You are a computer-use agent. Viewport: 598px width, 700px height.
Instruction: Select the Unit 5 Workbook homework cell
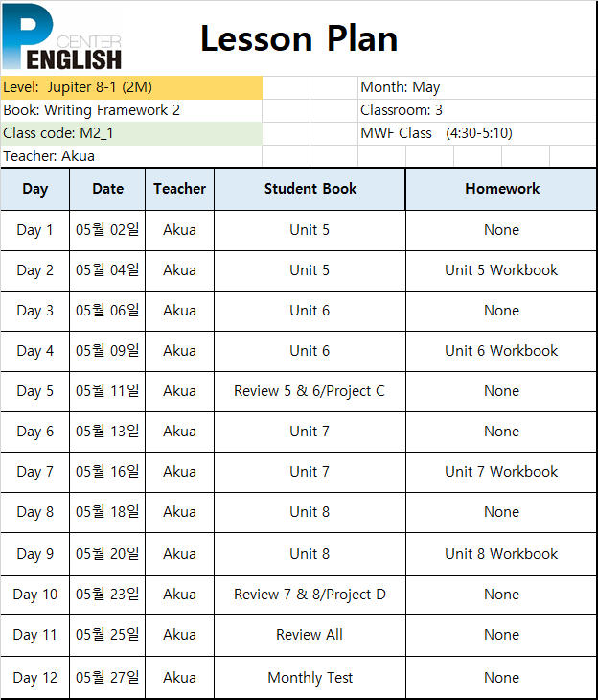click(x=501, y=270)
